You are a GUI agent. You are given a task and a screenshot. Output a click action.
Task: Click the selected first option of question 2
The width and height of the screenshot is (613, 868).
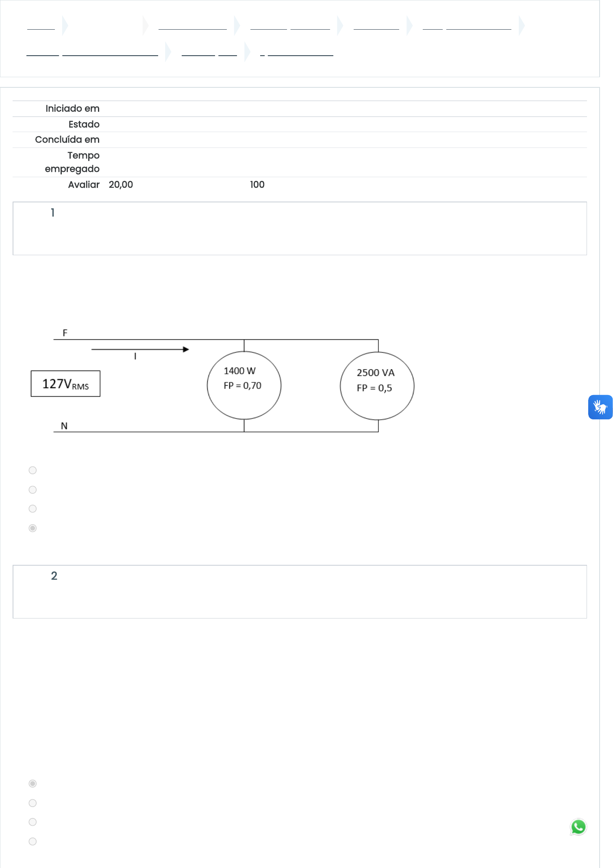(x=33, y=783)
